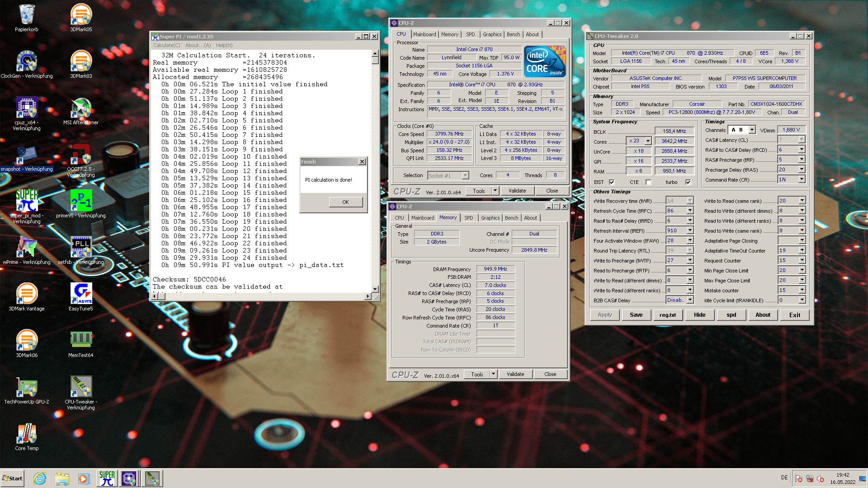This screenshot has width=868, height=488.
Task: Click OK in the Finish dialog
Action: point(345,202)
